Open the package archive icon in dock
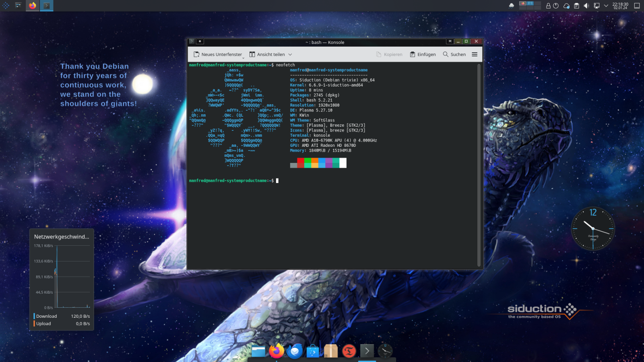Viewport: 644px width, 362px height. [x=331, y=351]
